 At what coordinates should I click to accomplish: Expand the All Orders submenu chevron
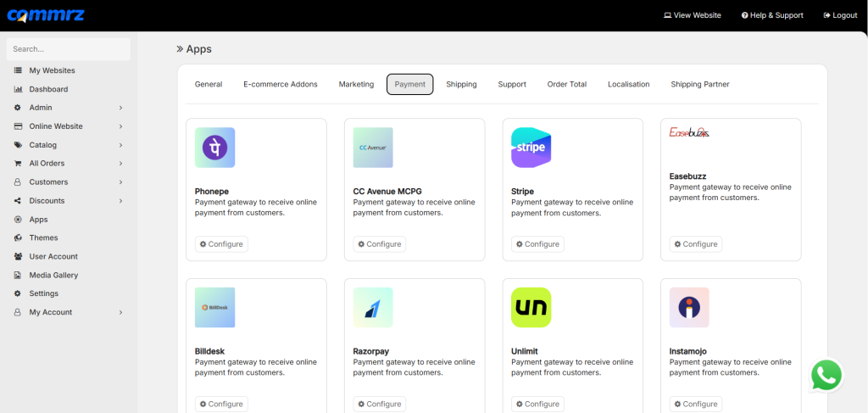click(120, 164)
